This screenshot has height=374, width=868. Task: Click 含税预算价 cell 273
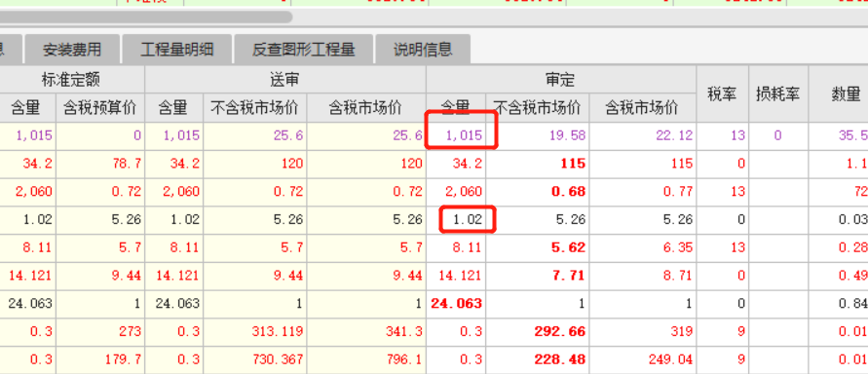[x=100, y=332]
